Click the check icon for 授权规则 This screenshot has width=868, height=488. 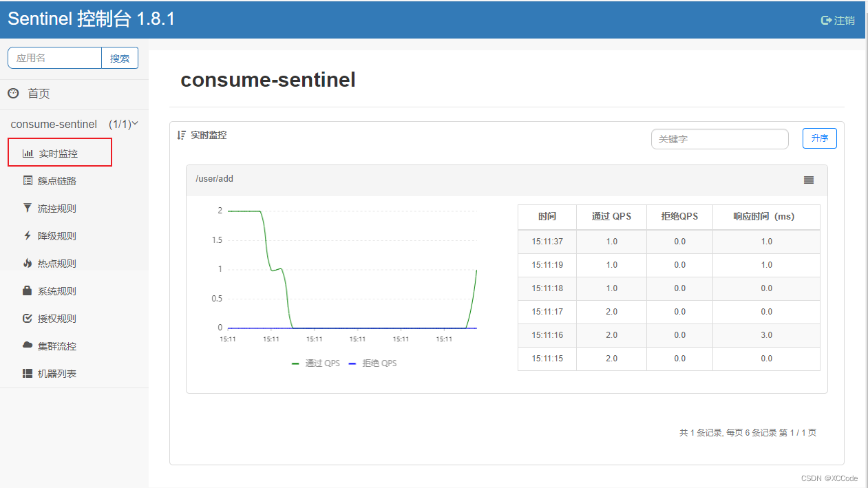[x=28, y=318]
